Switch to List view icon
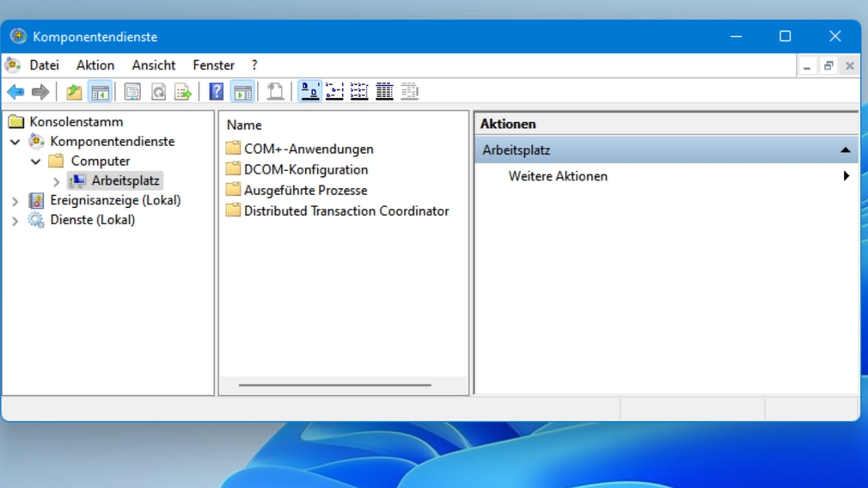This screenshot has height=488, width=868. click(359, 92)
